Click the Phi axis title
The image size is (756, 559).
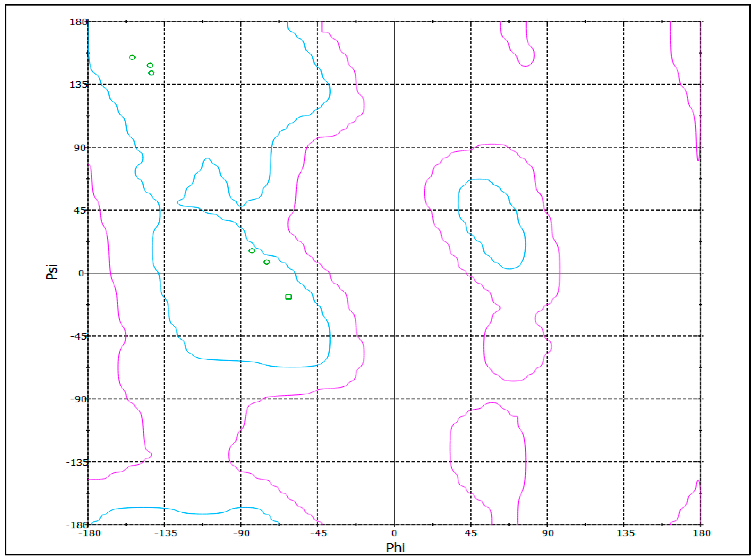coord(395,547)
